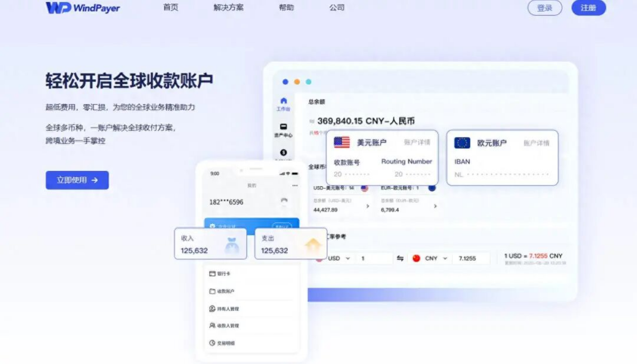Select the 工作台 home sidebar icon
637x364 pixels.
pyautogui.click(x=283, y=104)
